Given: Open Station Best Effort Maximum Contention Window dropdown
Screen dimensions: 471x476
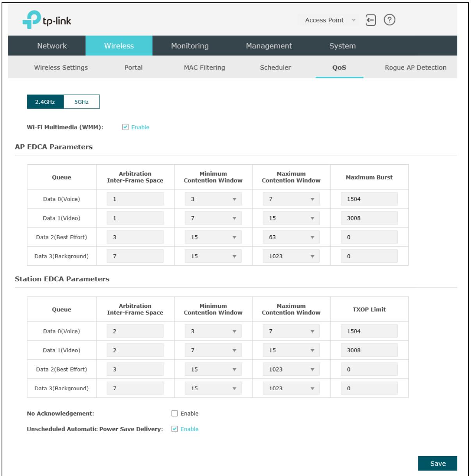Looking at the screenshot, I should pos(291,369).
